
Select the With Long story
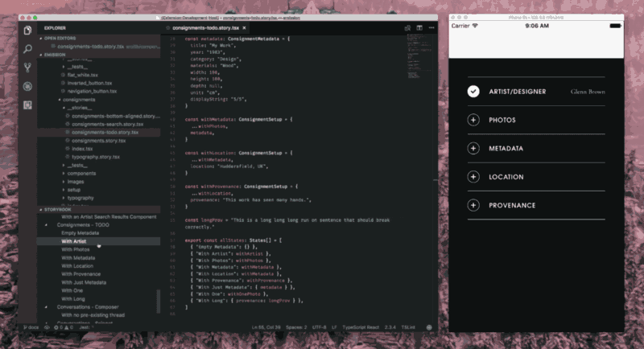pos(73,298)
